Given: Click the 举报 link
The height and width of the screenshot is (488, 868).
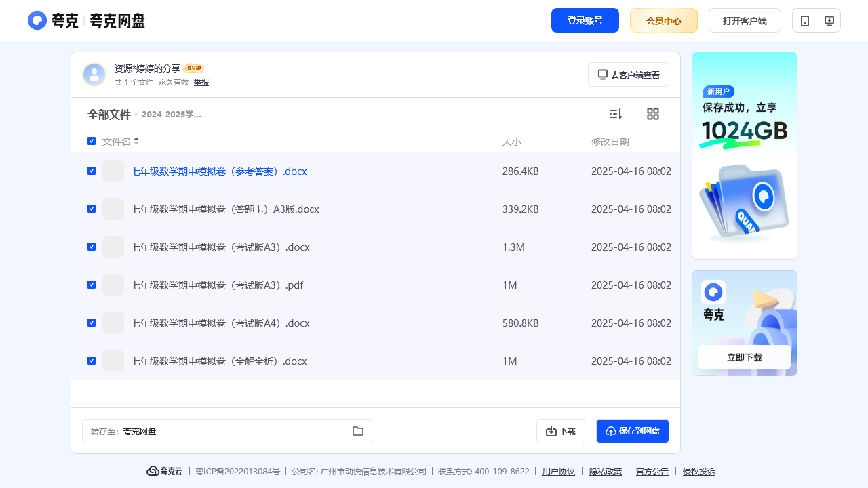Looking at the screenshot, I should [201, 82].
